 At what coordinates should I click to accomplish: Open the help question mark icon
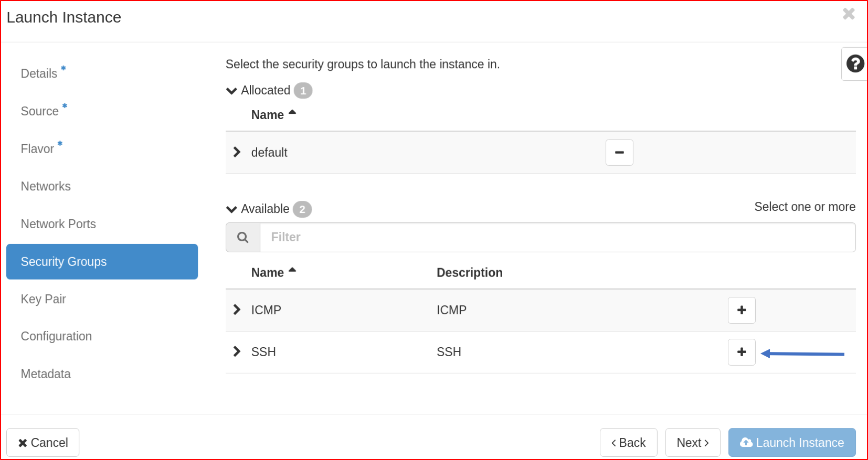855,64
